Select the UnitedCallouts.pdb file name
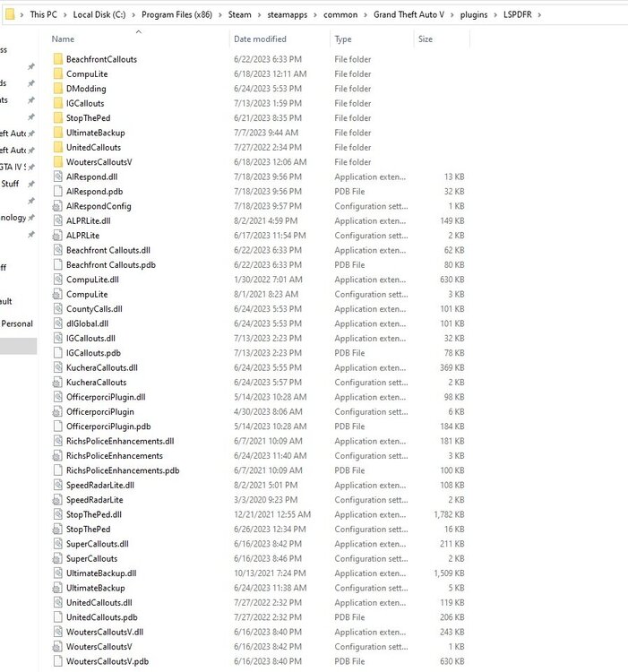Viewport: 628px width, 672px height. pos(102,617)
